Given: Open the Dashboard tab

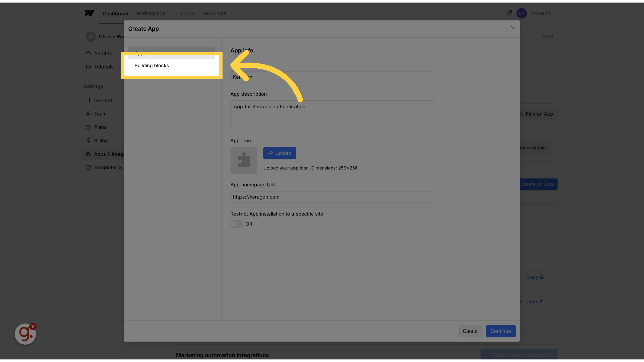Looking at the screenshot, I should (x=116, y=14).
